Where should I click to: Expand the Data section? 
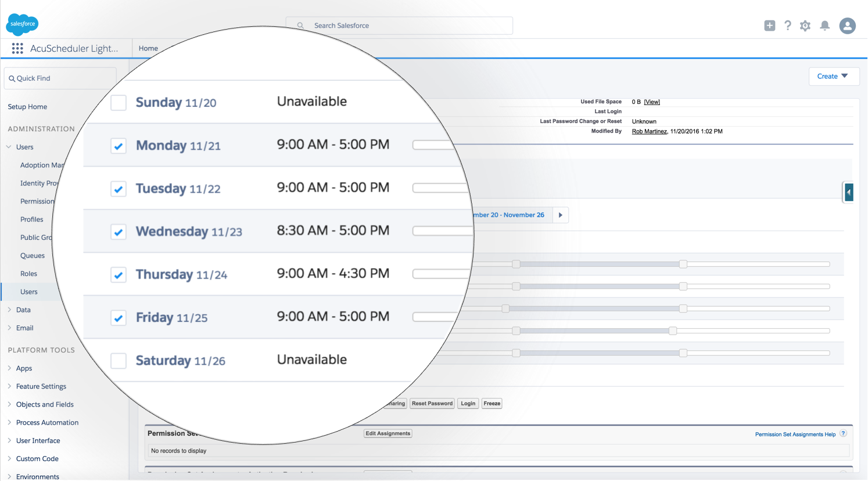pyautogui.click(x=9, y=310)
